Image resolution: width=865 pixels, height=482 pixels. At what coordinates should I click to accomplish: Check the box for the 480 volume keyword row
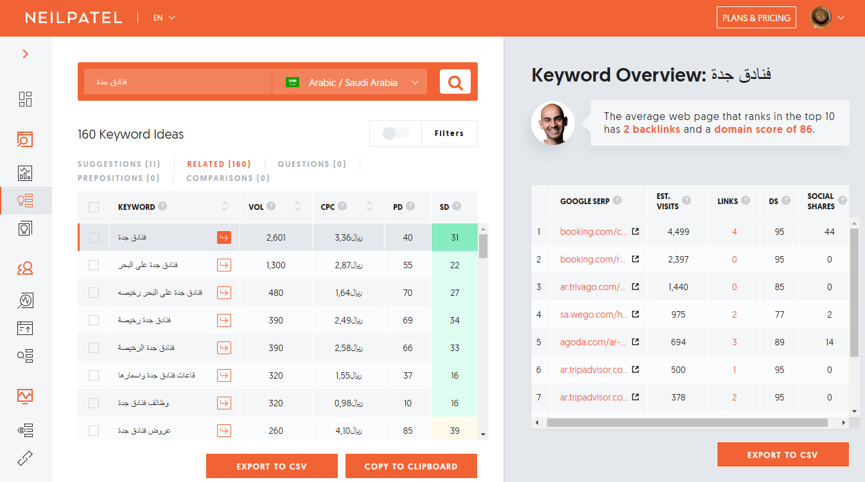pos(94,293)
